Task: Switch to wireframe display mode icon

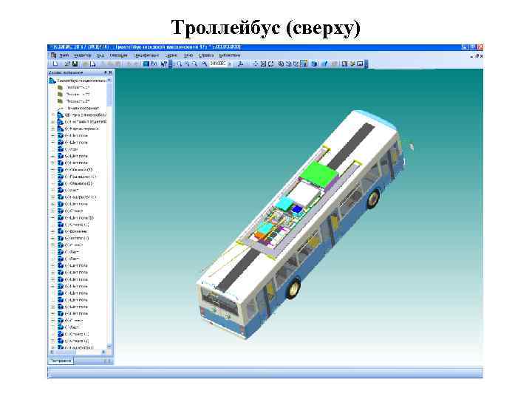Action: [281, 64]
